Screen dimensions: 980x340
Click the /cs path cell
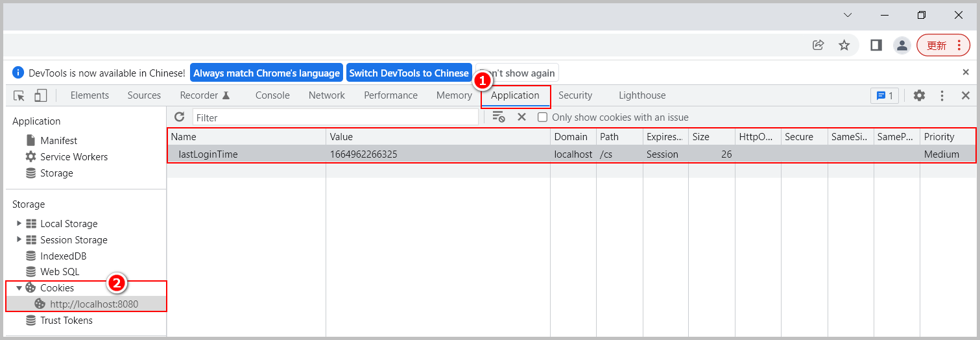pyautogui.click(x=619, y=154)
